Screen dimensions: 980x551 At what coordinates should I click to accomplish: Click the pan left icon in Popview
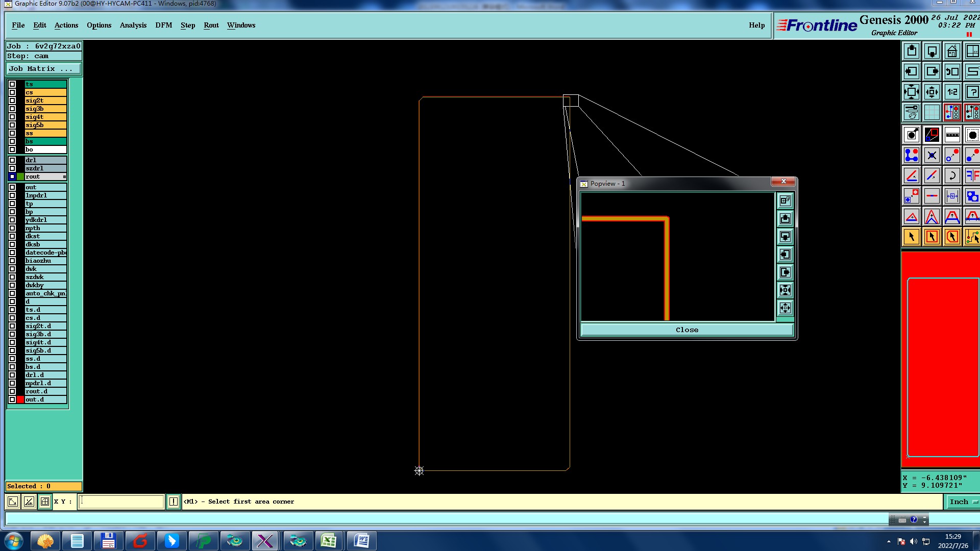(785, 255)
